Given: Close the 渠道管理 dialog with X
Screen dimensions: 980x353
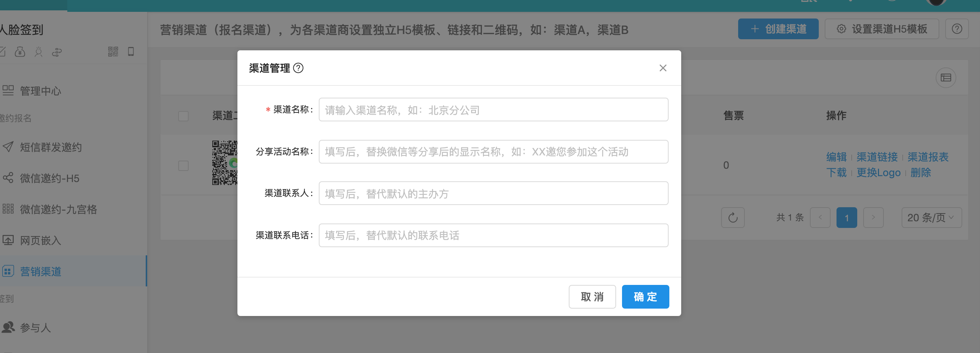Looking at the screenshot, I should [x=663, y=68].
